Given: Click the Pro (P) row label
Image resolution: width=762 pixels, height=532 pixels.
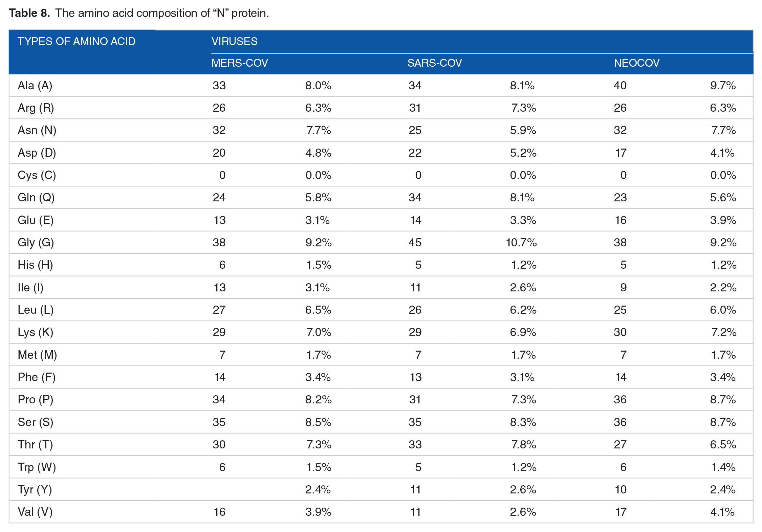Looking at the screenshot, I should 36,399.
